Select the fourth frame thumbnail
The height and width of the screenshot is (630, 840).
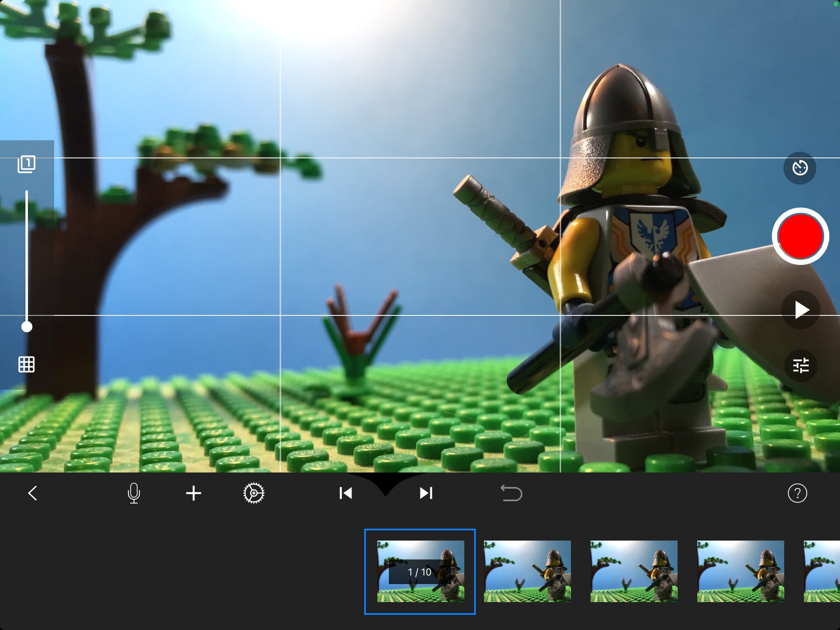point(740,571)
